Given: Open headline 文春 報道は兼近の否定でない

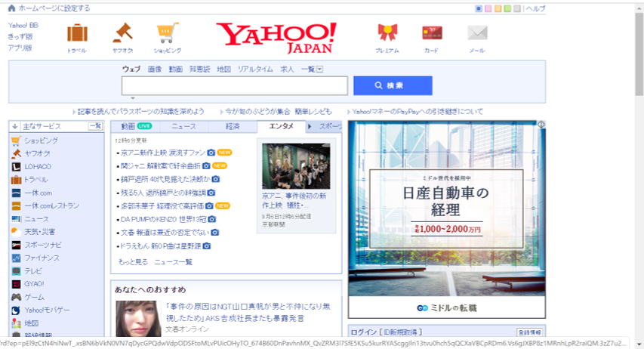Looking at the screenshot, I should pos(165,233).
